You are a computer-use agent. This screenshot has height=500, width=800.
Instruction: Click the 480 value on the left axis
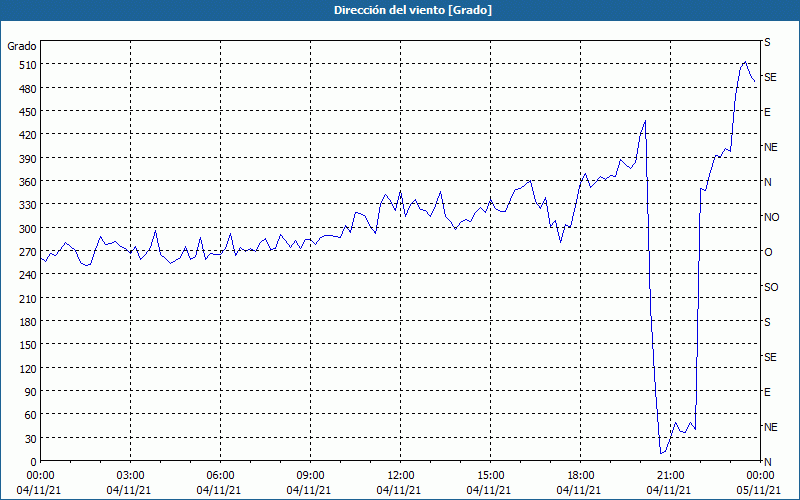(x=28, y=88)
